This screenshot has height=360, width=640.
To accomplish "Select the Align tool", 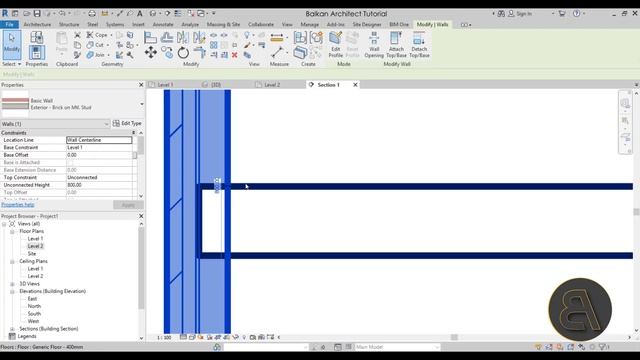I will click(x=150, y=38).
